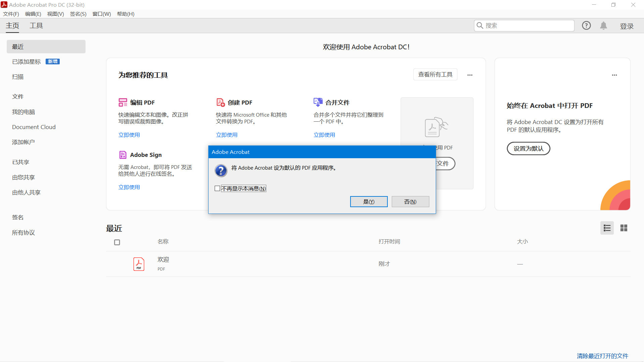Click 立即使用 under 编辑 PDF

(129, 135)
